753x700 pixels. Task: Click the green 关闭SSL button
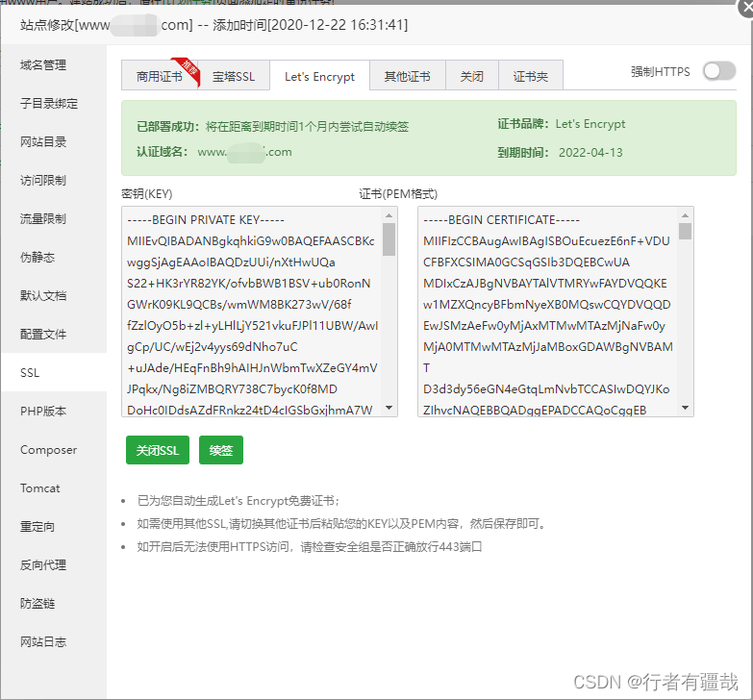click(x=157, y=450)
